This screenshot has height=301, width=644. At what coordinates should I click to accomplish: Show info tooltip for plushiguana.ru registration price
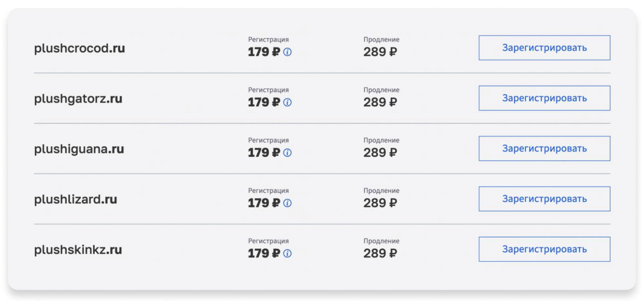[x=287, y=153]
